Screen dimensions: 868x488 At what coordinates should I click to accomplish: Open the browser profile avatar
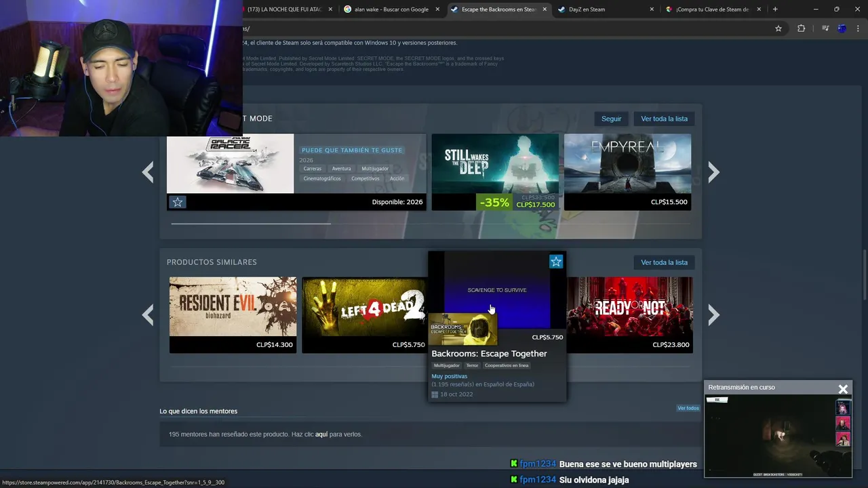(842, 28)
